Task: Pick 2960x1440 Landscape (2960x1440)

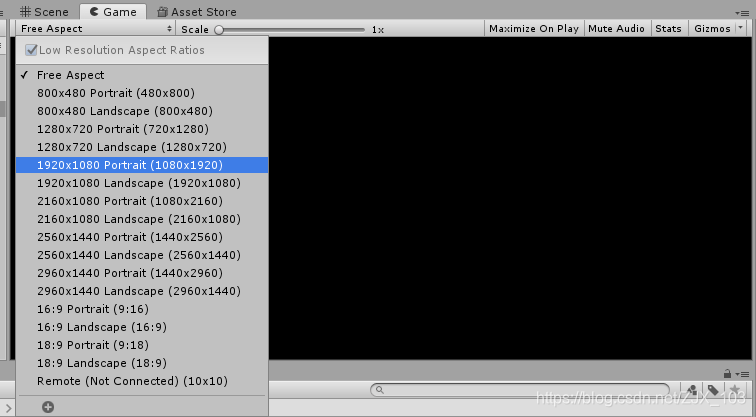Action: pyautogui.click(x=142, y=291)
